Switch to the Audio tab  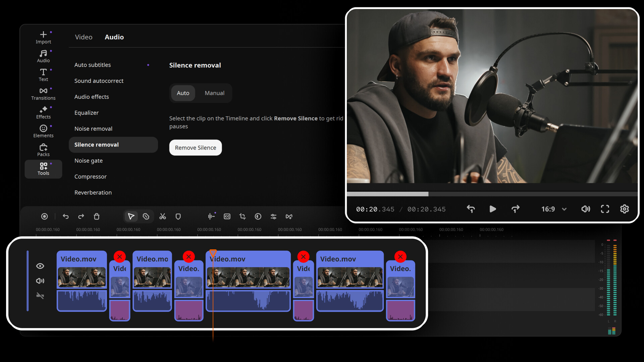tap(114, 37)
